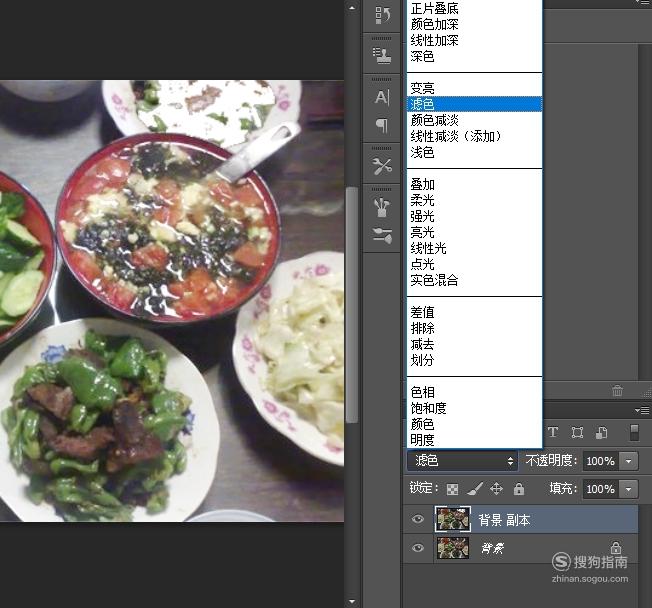Hide the 背景 副本 layer
This screenshot has width=652, height=608.
418,519
